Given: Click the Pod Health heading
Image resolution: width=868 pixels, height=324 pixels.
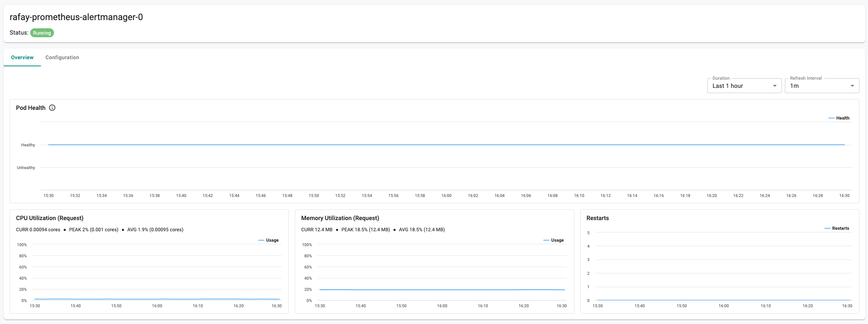Looking at the screenshot, I should click(31, 108).
